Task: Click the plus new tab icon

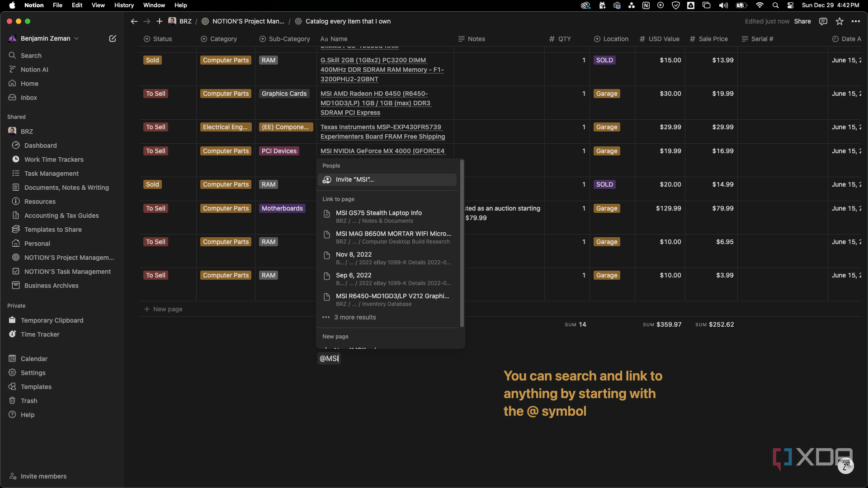Action: tap(160, 21)
